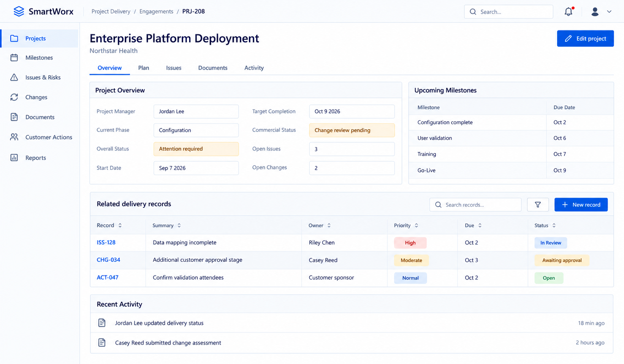Click document icon beside Jordan Lee activity
The image size is (624, 364).
102,323
